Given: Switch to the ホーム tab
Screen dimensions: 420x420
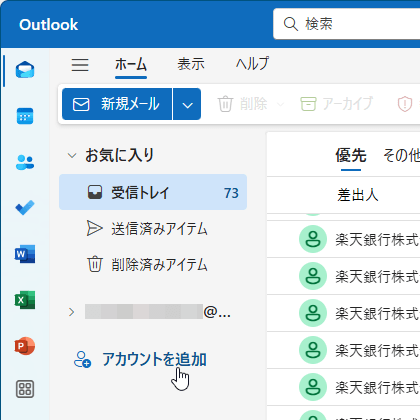Looking at the screenshot, I should point(131,64).
